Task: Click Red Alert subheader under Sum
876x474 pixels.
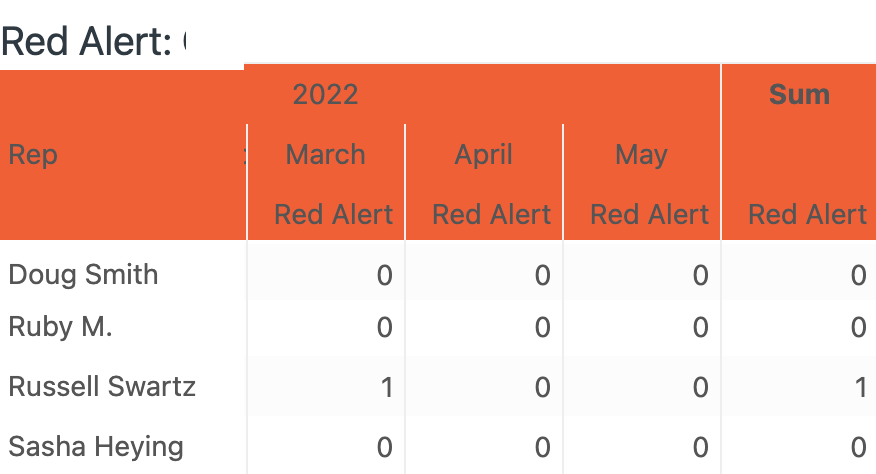Action: point(808,214)
